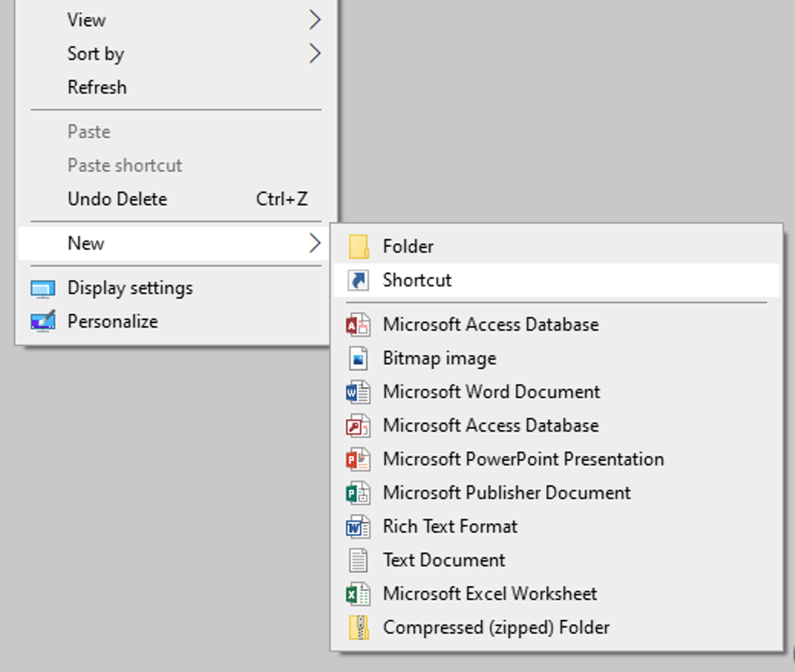Image resolution: width=795 pixels, height=672 pixels.
Task: Choose the Text Document page icon
Action: pyautogui.click(x=358, y=560)
